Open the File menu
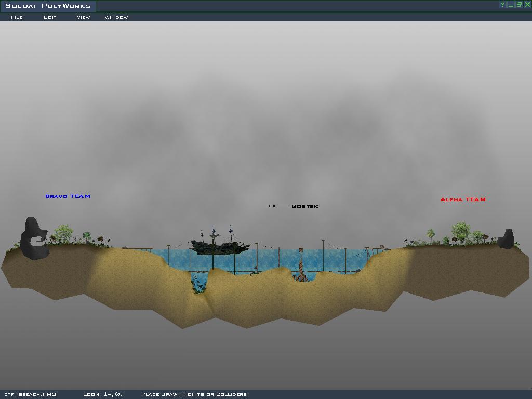This screenshot has width=532, height=399. (17, 17)
